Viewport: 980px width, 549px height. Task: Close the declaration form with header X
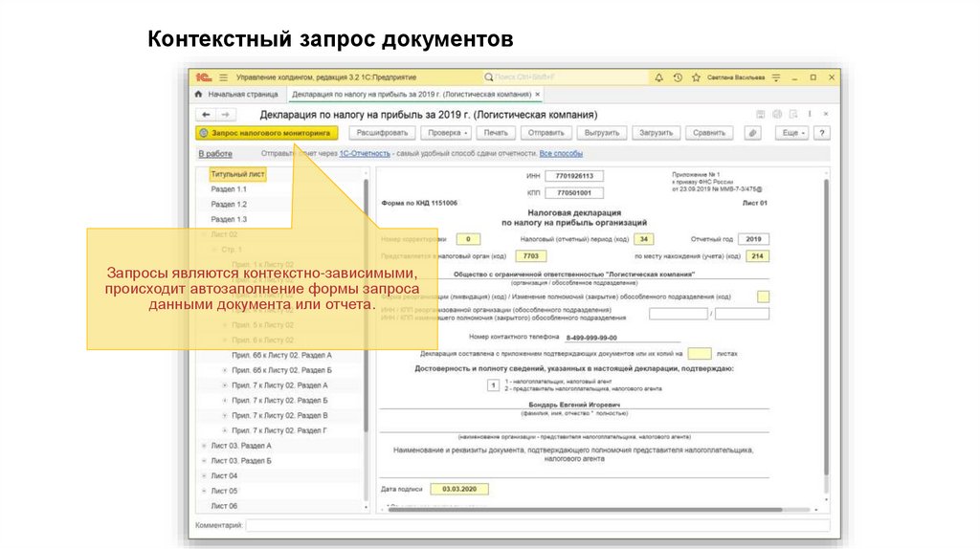pos(826,115)
